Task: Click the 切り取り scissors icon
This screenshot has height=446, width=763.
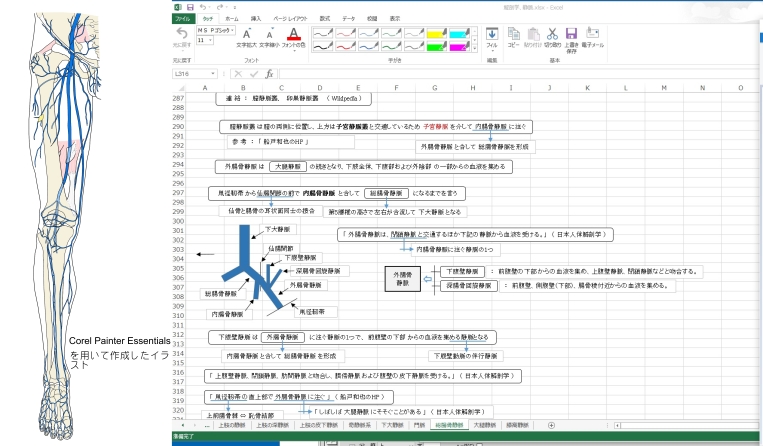Action: pos(551,33)
